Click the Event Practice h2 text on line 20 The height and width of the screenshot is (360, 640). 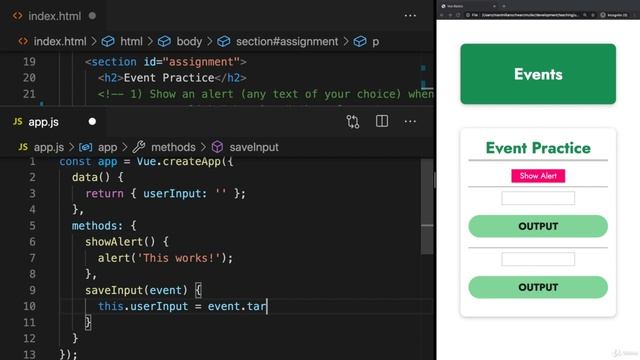(169, 78)
